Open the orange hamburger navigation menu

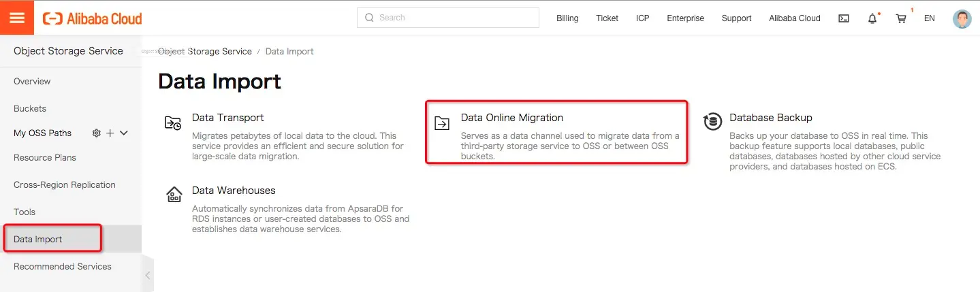pos(17,18)
